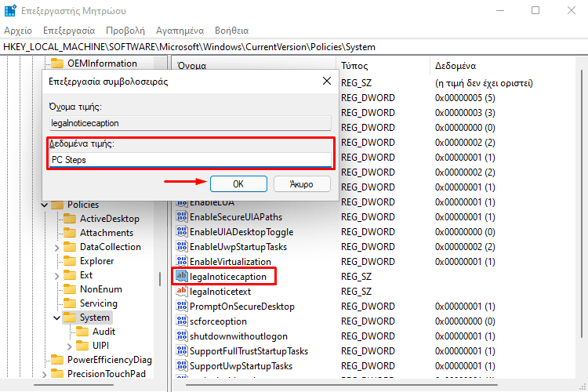Cancel the dialog with Άκυρο
This screenshot has height=392, width=588.
(302, 183)
